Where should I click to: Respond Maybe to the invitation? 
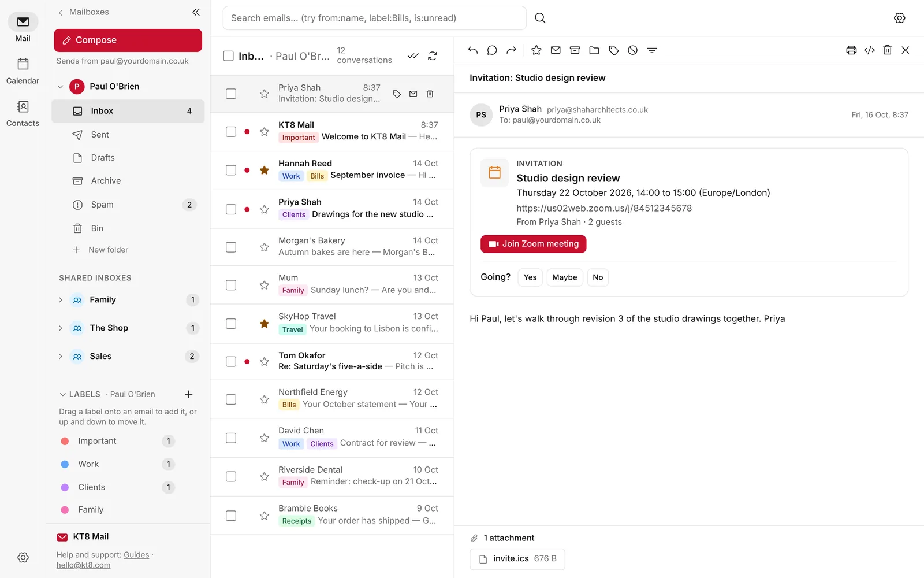pos(565,277)
